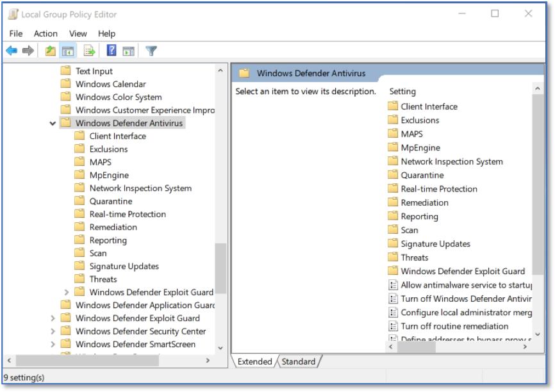The height and width of the screenshot is (392, 555).
Task: Open the Help menu
Action: pyautogui.click(x=106, y=33)
